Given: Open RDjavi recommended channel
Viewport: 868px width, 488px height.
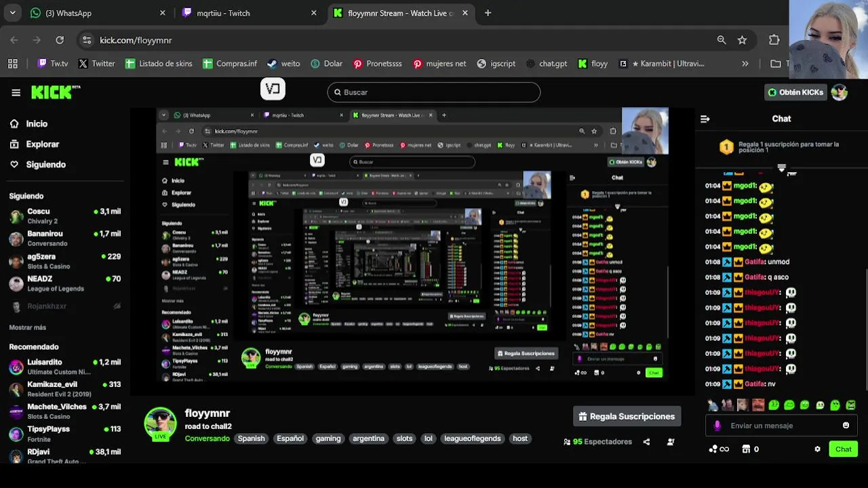Looking at the screenshot, I should tap(65, 456).
